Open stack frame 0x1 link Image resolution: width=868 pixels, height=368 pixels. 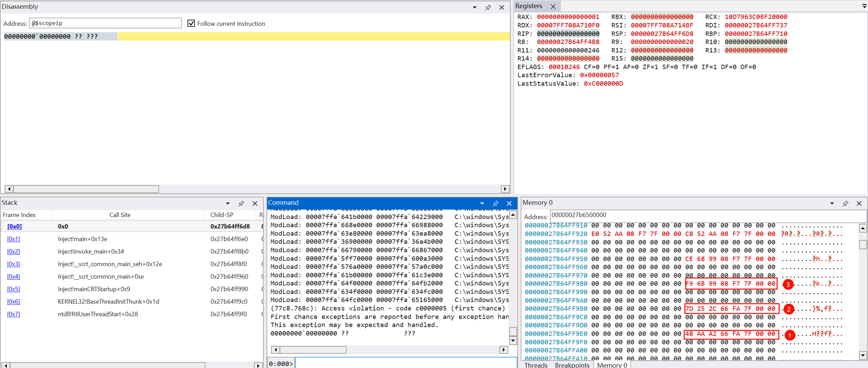(14, 239)
